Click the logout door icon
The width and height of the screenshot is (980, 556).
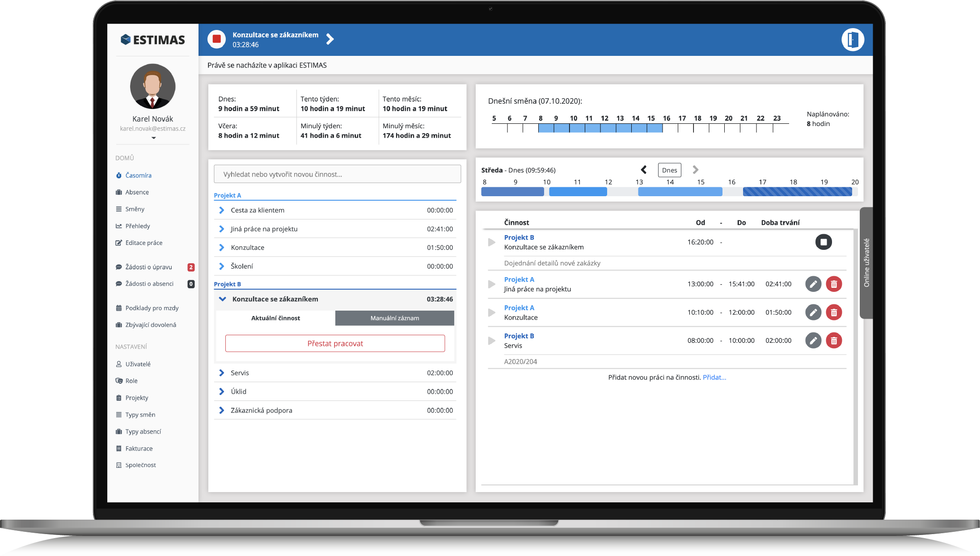pyautogui.click(x=853, y=40)
